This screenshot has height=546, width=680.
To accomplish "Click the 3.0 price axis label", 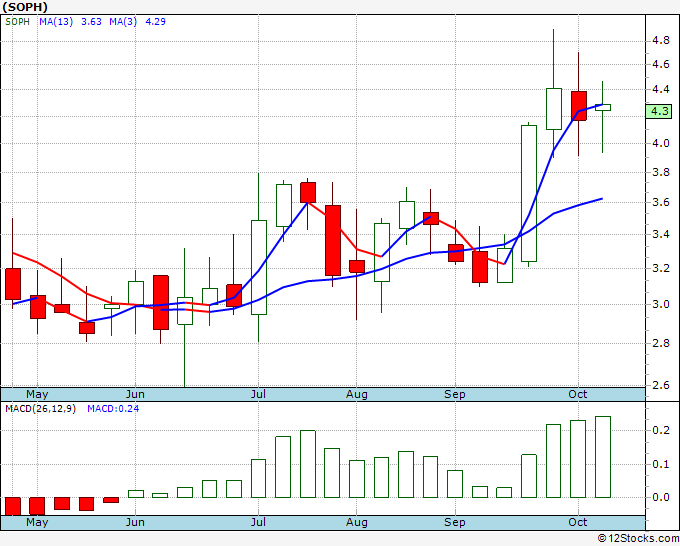I will tap(660, 304).
